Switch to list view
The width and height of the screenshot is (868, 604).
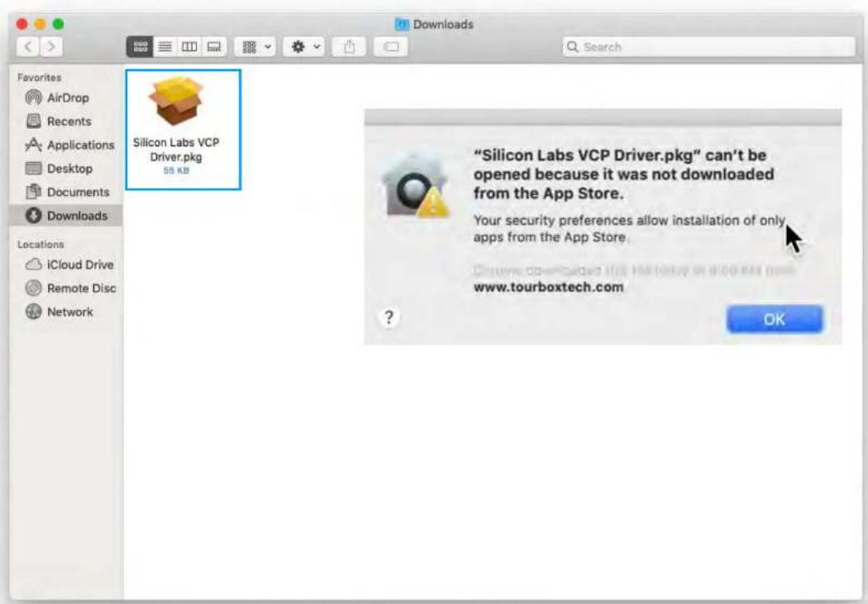[x=165, y=47]
